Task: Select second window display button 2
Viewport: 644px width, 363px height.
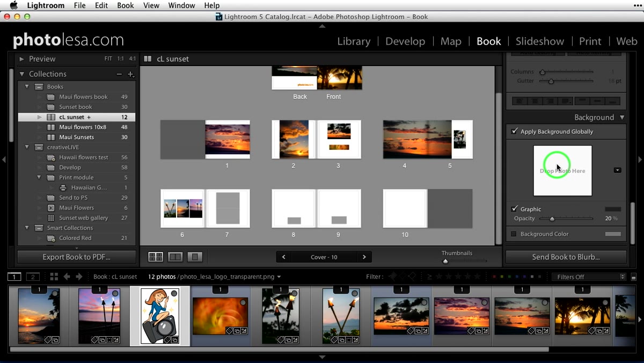Action: 33,277
